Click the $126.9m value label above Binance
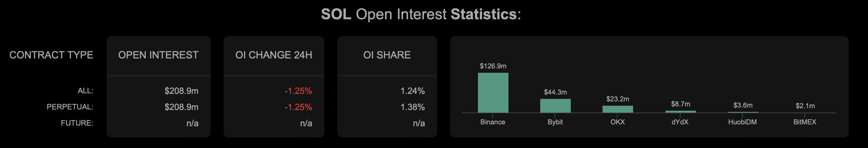This screenshot has height=148, width=868. 493,66
